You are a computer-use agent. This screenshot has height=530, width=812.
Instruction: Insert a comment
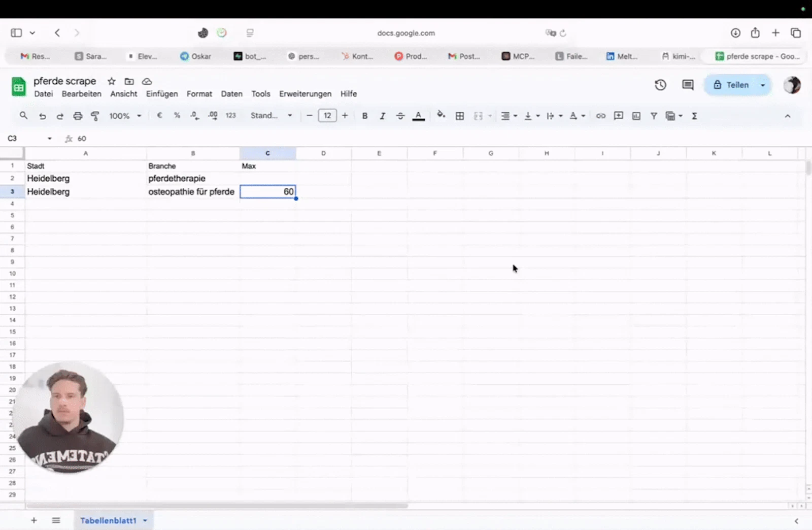point(618,116)
